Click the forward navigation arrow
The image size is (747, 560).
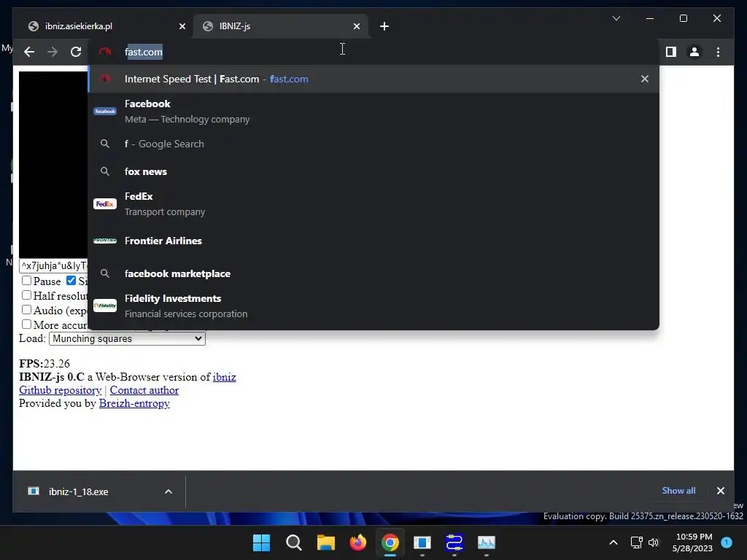pyautogui.click(x=53, y=52)
